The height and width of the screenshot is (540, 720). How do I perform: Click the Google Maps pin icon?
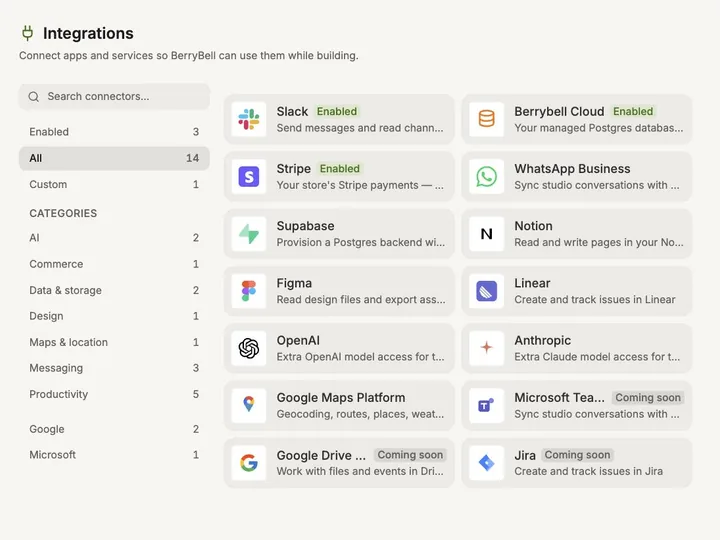click(x=249, y=405)
